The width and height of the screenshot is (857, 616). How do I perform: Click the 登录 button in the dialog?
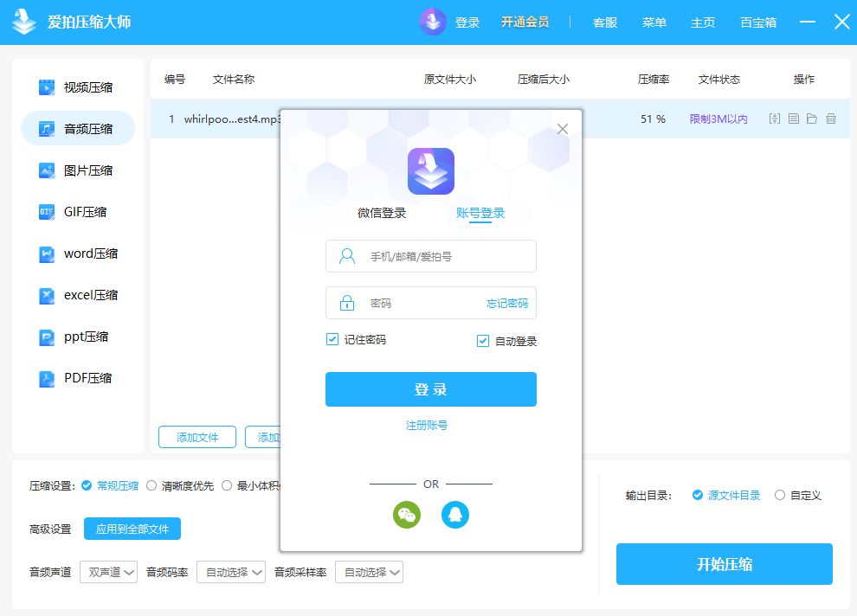pyautogui.click(x=430, y=389)
